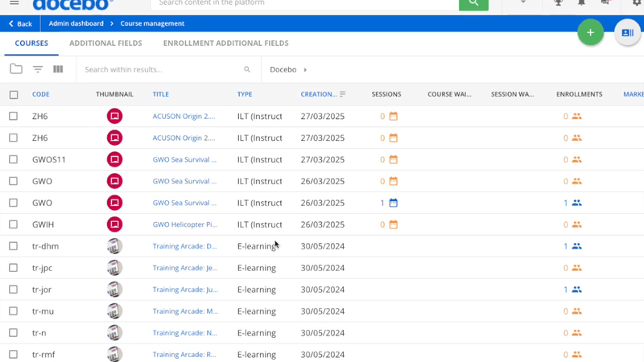The width and height of the screenshot is (644, 362).
Task: Open sessions calendar for GWOS11 row
Action: 393,159
